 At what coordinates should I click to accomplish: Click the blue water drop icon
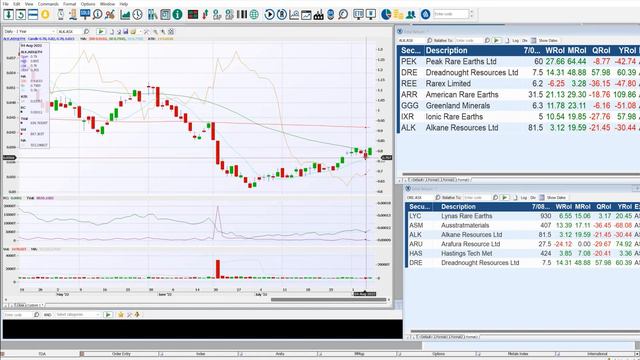point(425,15)
